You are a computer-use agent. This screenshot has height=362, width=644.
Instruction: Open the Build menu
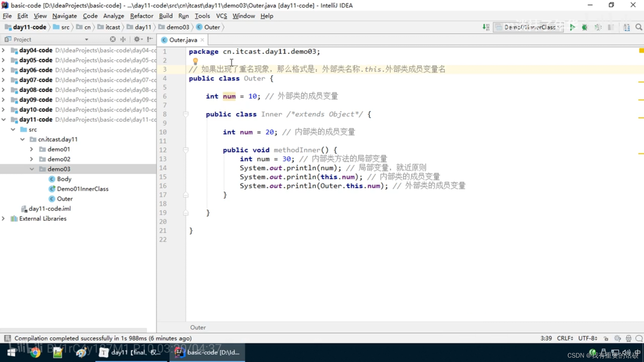(x=166, y=16)
